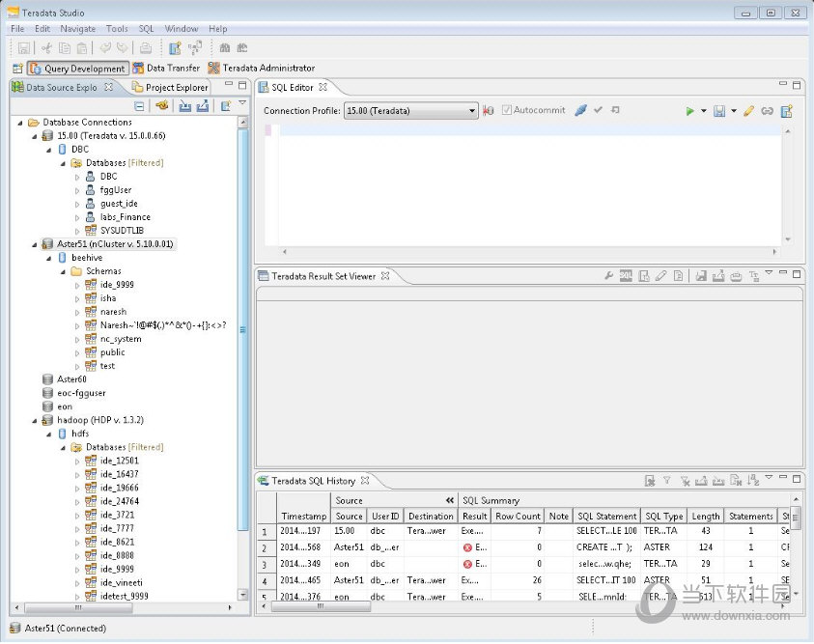Open the Tools menu
The image size is (814, 644).
[117, 29]
